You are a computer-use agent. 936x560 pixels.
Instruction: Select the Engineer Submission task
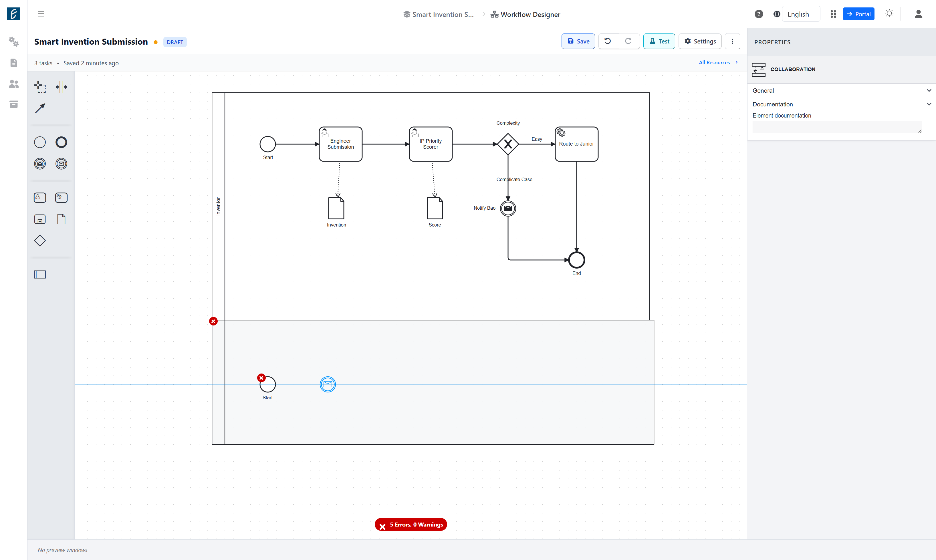(340, 144)
